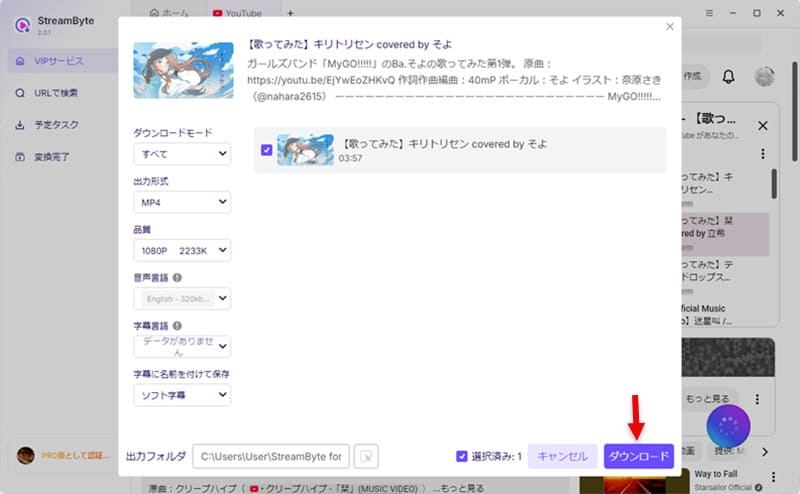Open the 音声言語 dropdown
This screenshot has height=494, width=800.
pyautogui.click(x=182, y=299)
